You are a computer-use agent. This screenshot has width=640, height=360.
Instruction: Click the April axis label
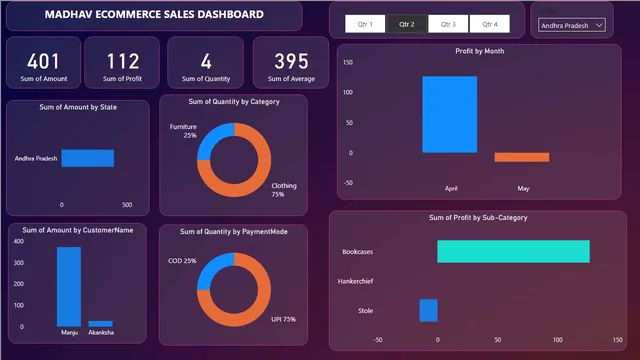tap(451, 188)
